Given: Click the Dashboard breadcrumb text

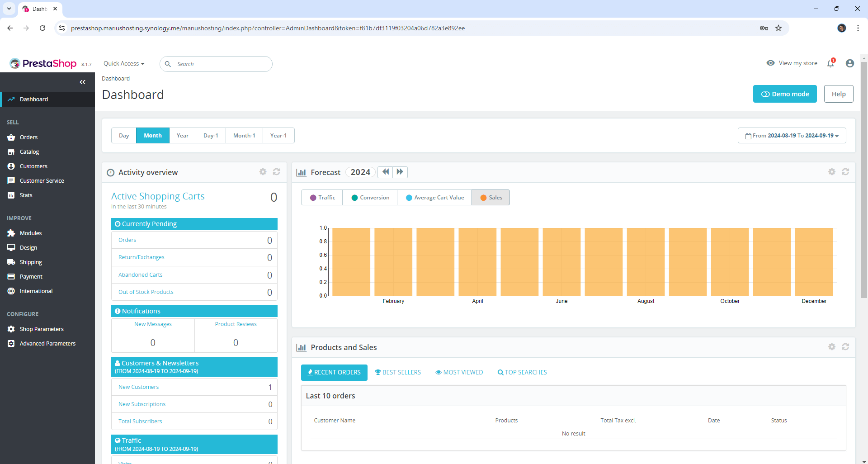Looking at the screenshot, I should click(116, 79).
